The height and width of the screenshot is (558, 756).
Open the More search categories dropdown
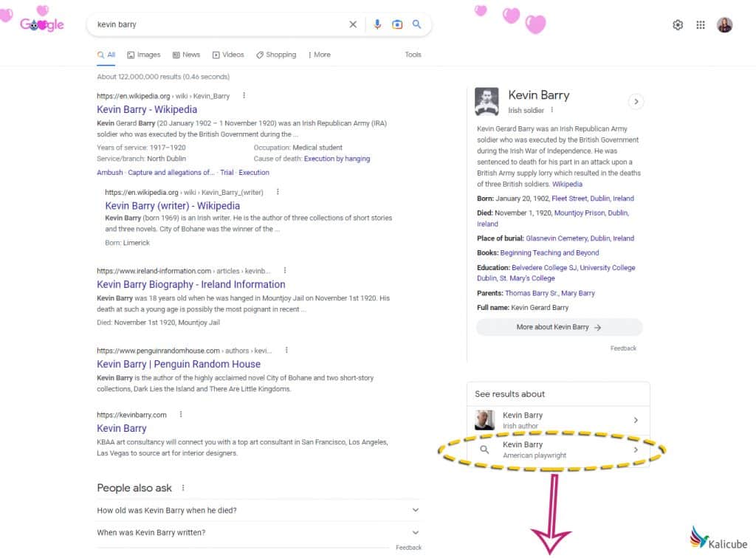[319, 55]
